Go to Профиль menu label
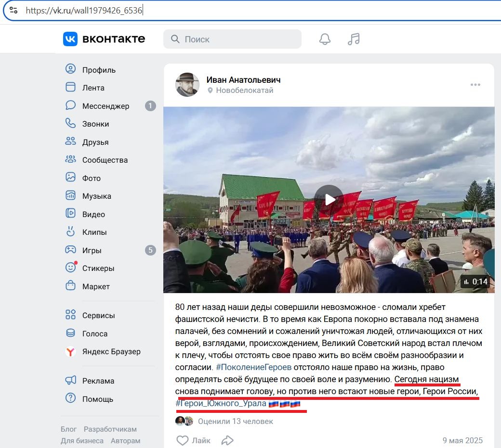 [99, 70]
